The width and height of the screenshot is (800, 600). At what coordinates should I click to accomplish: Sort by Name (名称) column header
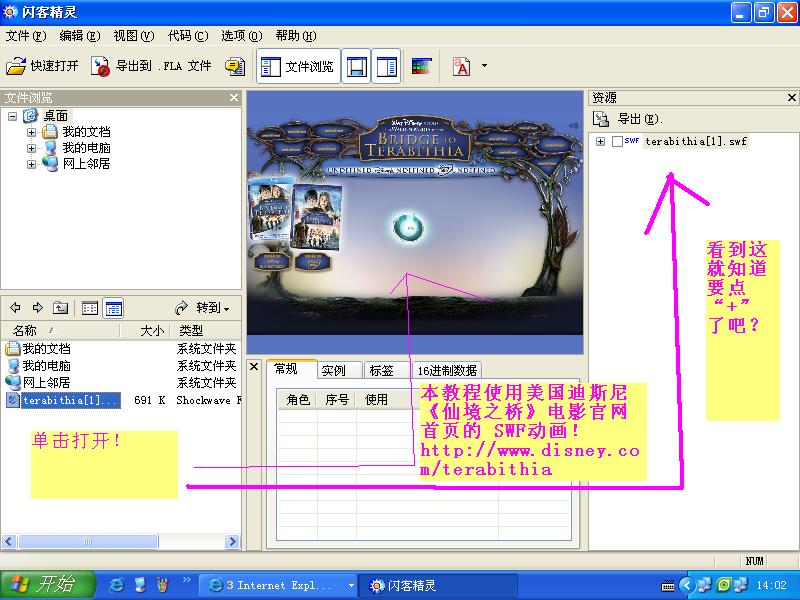(x=60, y=331)
